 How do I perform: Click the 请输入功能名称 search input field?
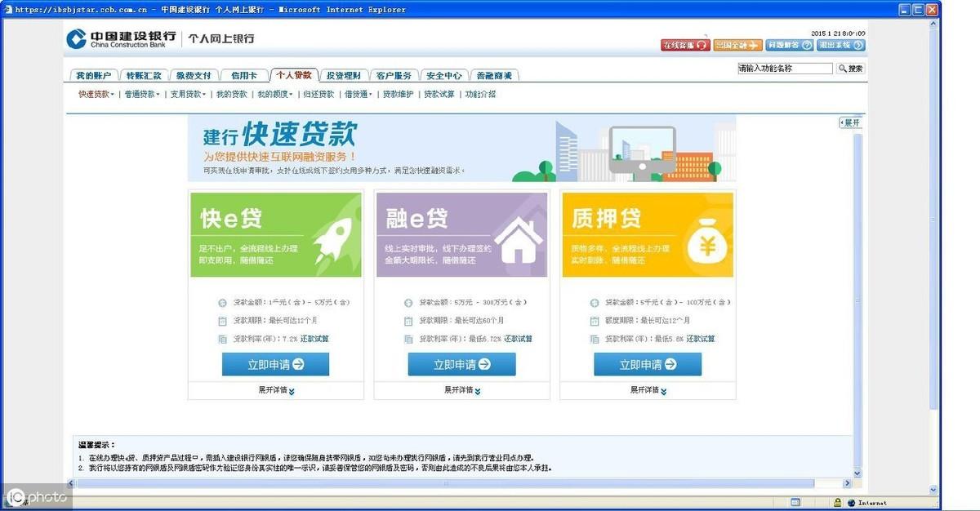tap(784, 69)
